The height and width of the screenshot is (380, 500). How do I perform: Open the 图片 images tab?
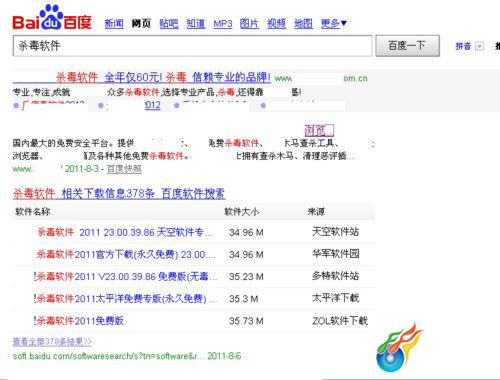point(249,24)
